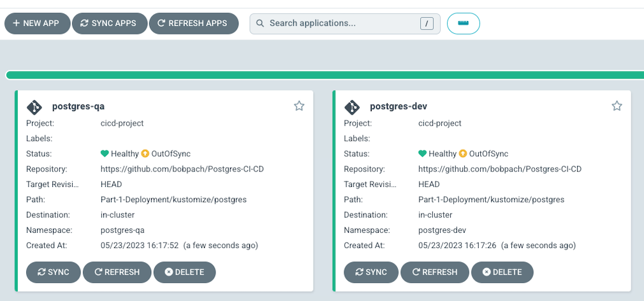Delete the postgres-dev application
Viewport: 644px width, 301px height.
[502, 272]
